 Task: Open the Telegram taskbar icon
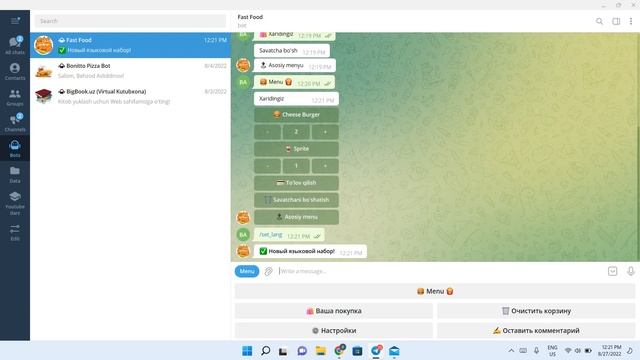click(x=376, y=351)
